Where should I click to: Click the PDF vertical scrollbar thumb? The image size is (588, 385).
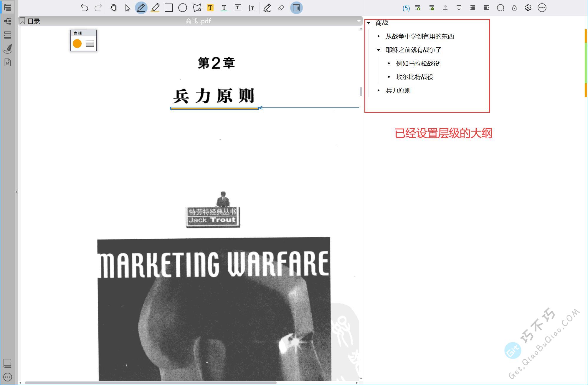[x=361, y=92]
